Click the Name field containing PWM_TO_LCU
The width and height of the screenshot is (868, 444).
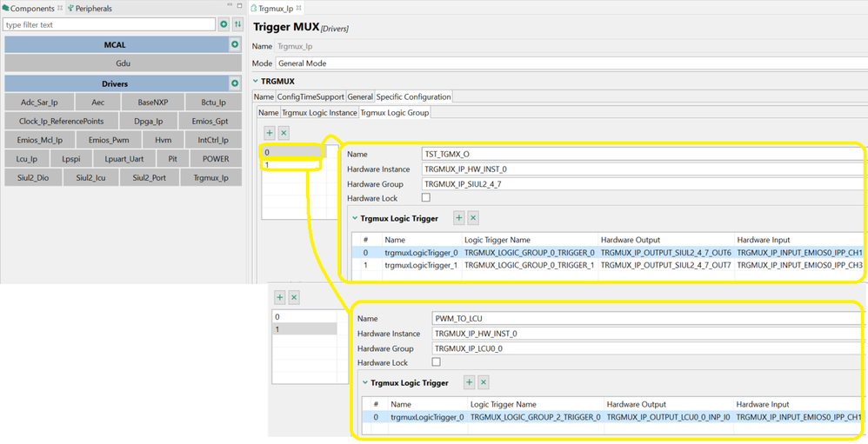pyautogui.click(x=650, y=319)
